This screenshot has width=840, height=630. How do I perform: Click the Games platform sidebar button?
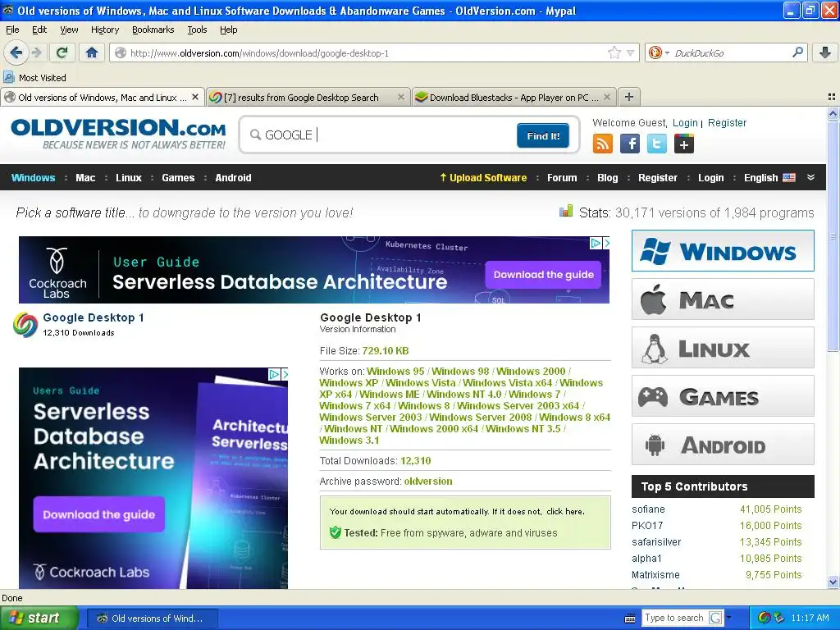point(723,396)
